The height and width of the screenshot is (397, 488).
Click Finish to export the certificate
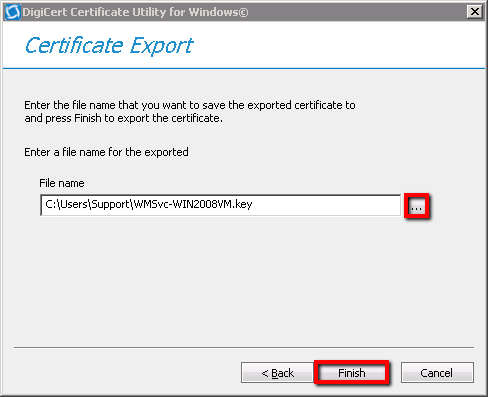[x=352, y=373]
